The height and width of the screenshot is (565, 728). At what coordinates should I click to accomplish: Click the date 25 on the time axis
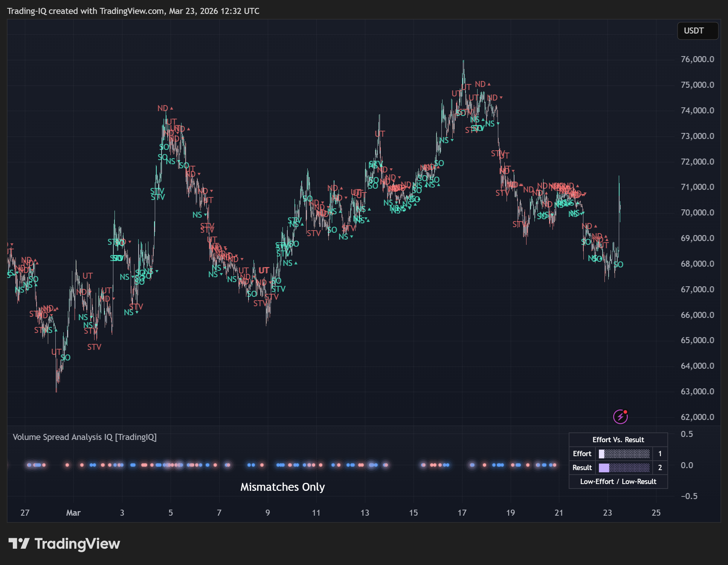(x=656, y=513)
